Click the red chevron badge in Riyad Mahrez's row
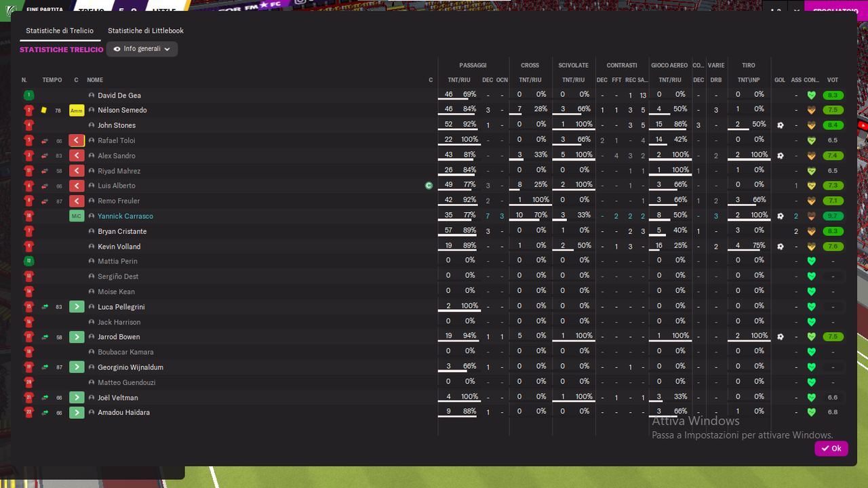868x488 pixels. [77, 171]
